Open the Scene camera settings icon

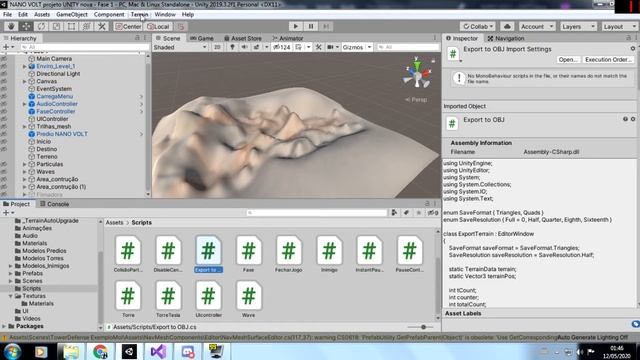click(330, 47)
